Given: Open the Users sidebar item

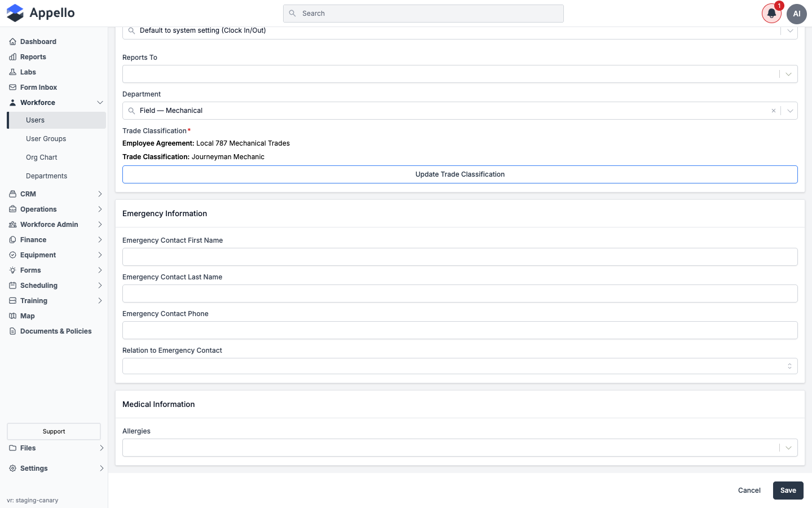Looking at the screenshot, I should click(56, 120).
